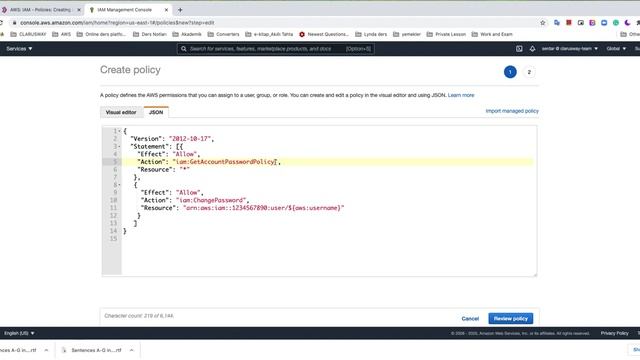
Task: Collapse code fold arrow on line 3
Action: [120, 147]
